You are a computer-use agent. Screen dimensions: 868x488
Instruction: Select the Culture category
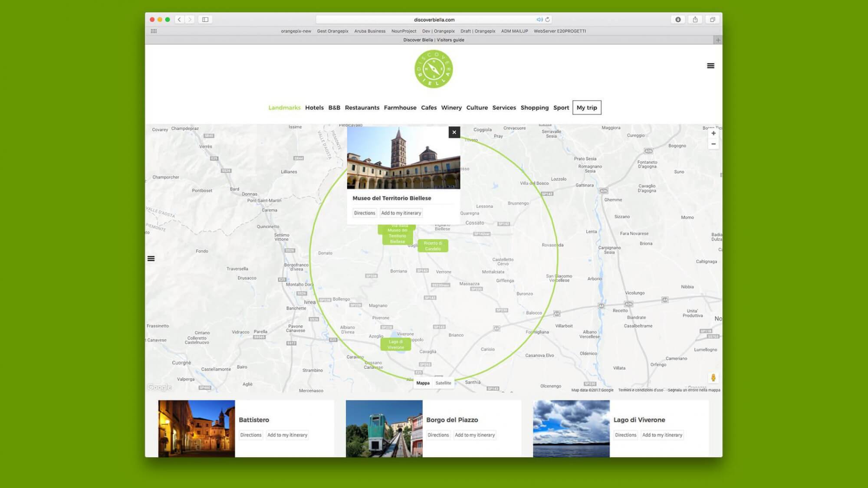[x=477, y=108]
